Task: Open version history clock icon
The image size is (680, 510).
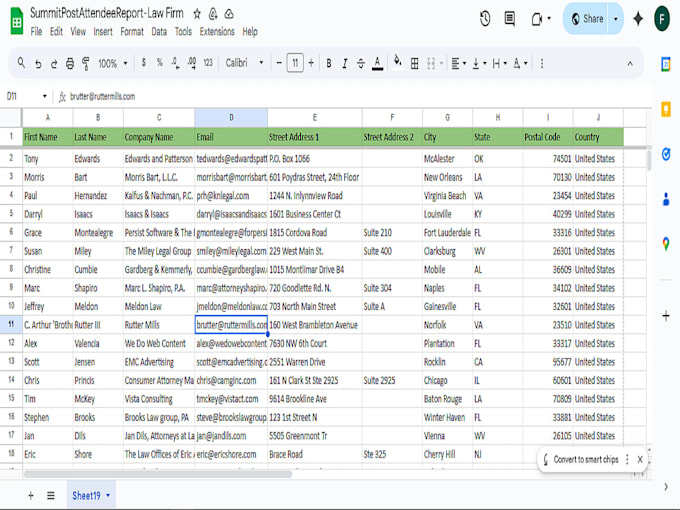Action: click(x=485, y=19)
